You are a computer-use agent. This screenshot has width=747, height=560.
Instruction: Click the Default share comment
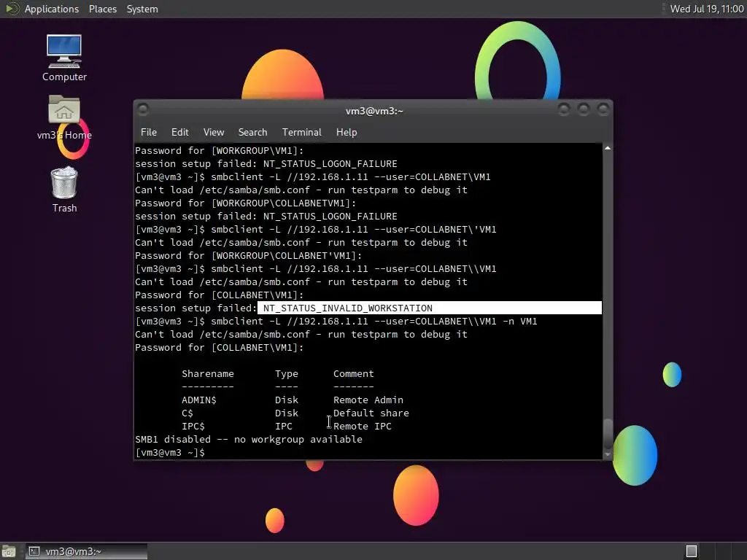371,413
